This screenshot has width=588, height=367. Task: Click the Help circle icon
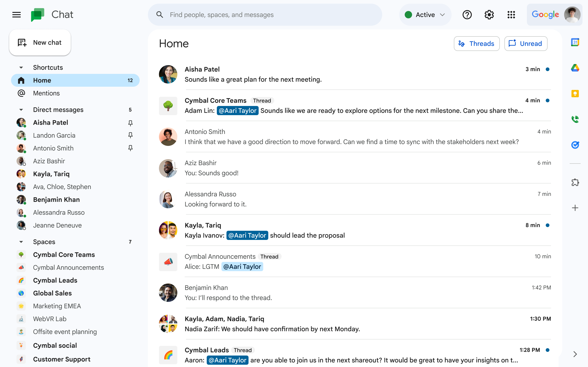467,14
